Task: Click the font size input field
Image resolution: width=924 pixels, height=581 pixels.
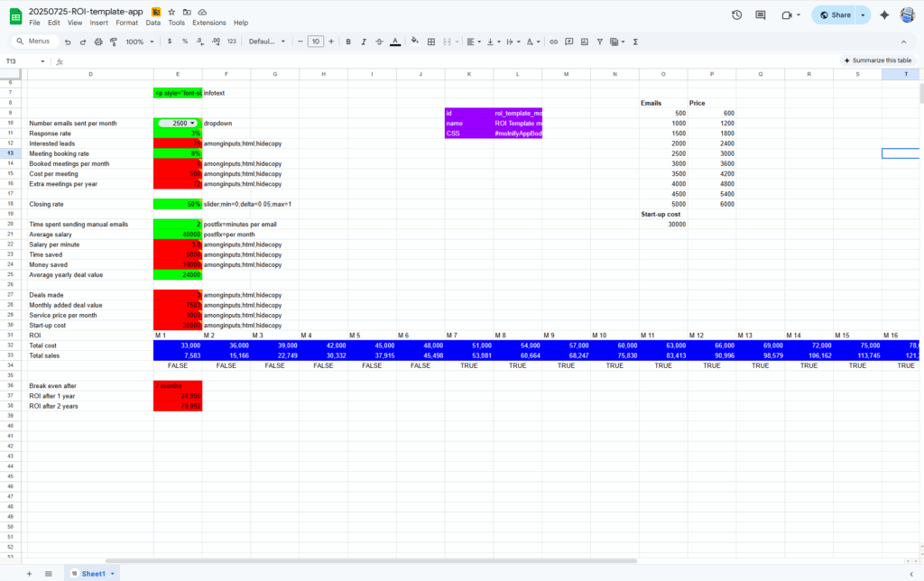Action: (x=316, y=41)
